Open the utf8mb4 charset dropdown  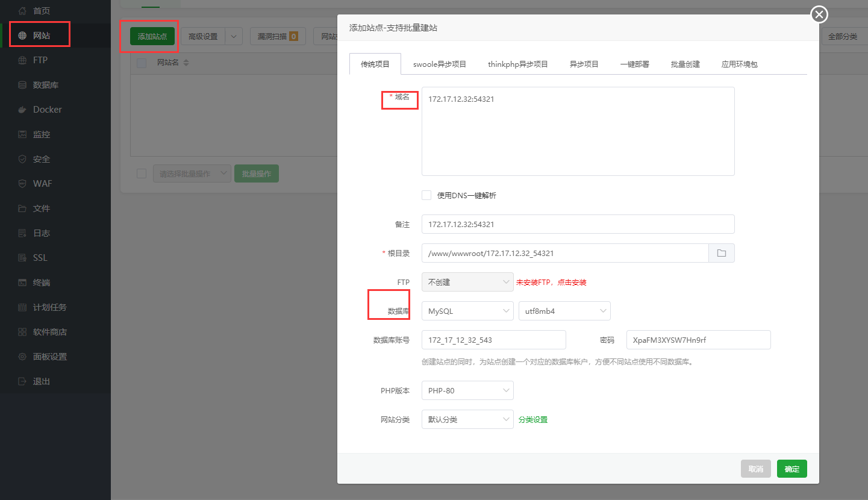click(x=564, y=311)
